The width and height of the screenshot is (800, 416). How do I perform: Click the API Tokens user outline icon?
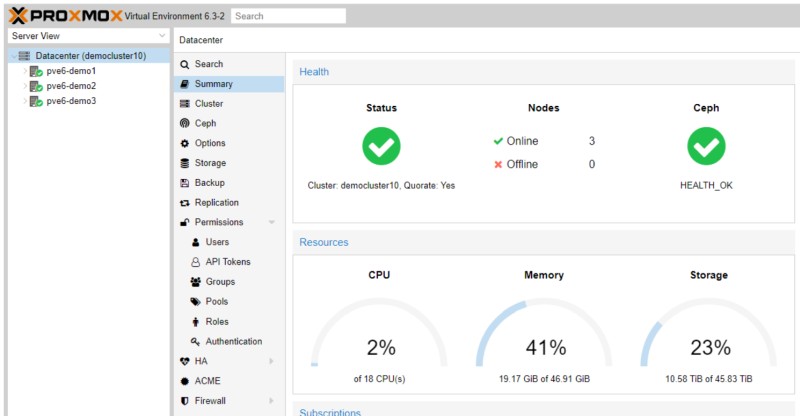click(195, 262)
